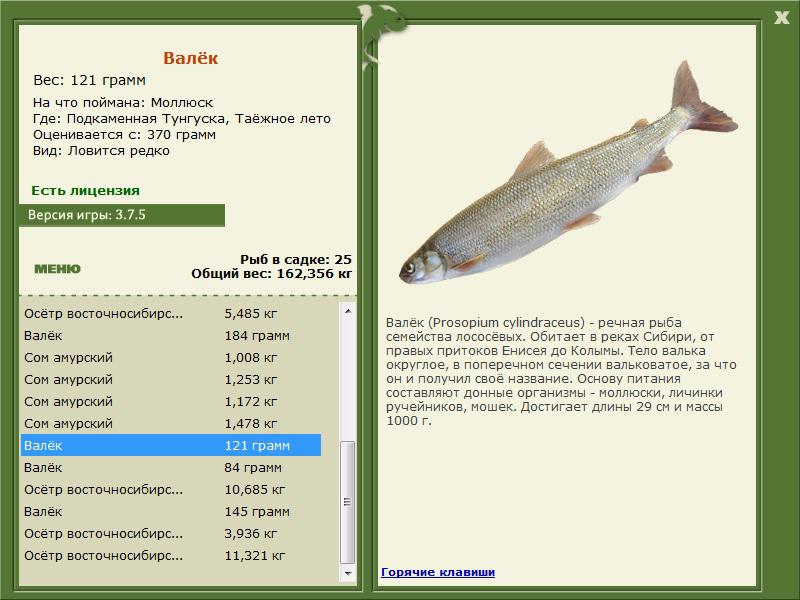Select Осётр восточносибирский 5,485 кг row
This screenshot has height=600, width=800.
click(x=170, y=313)
